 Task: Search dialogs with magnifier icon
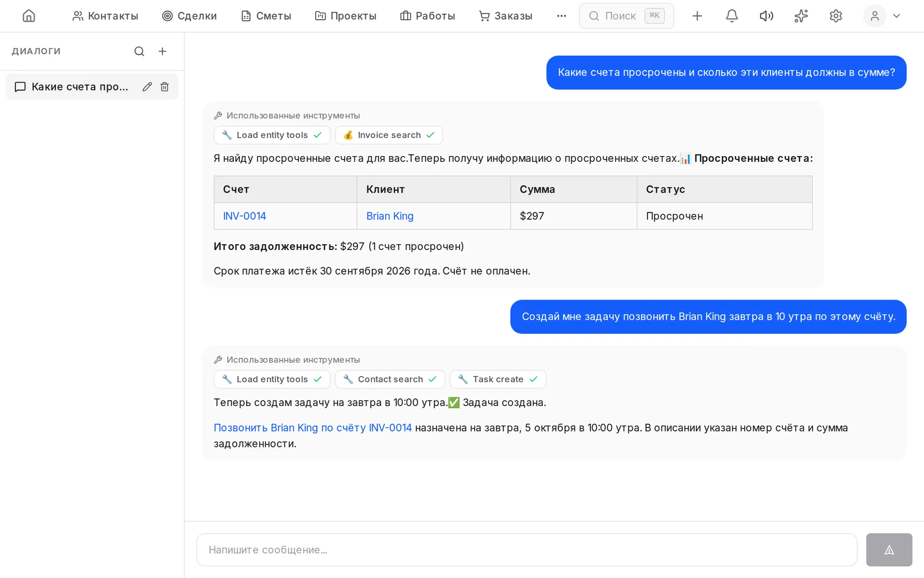pos(139,51)
